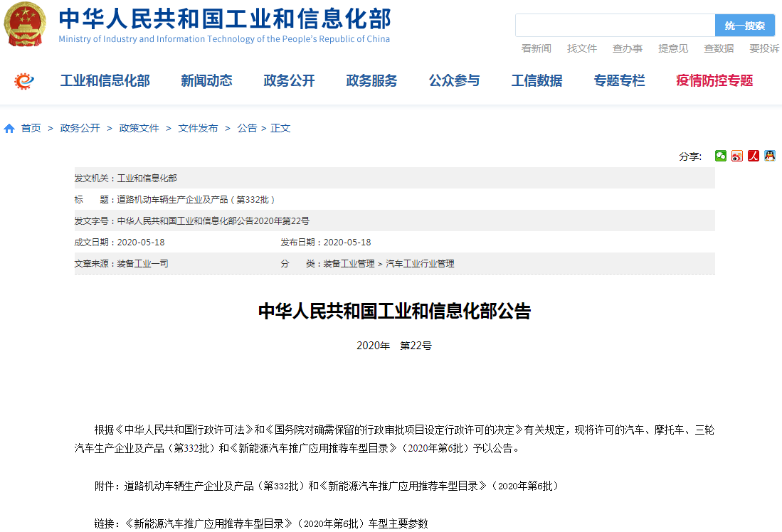Open the 要投诉 quick link
782x532 pixels.
point(764,48)
